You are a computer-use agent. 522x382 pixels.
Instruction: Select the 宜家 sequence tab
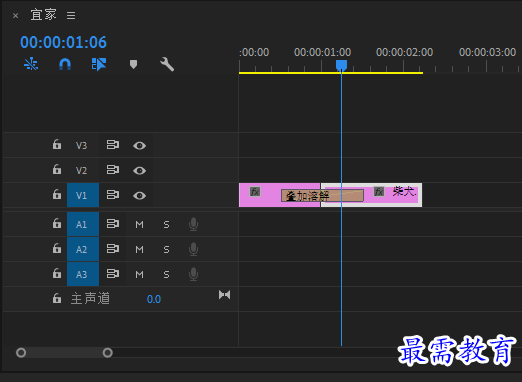pyautogui.click(x=44, y=15)
